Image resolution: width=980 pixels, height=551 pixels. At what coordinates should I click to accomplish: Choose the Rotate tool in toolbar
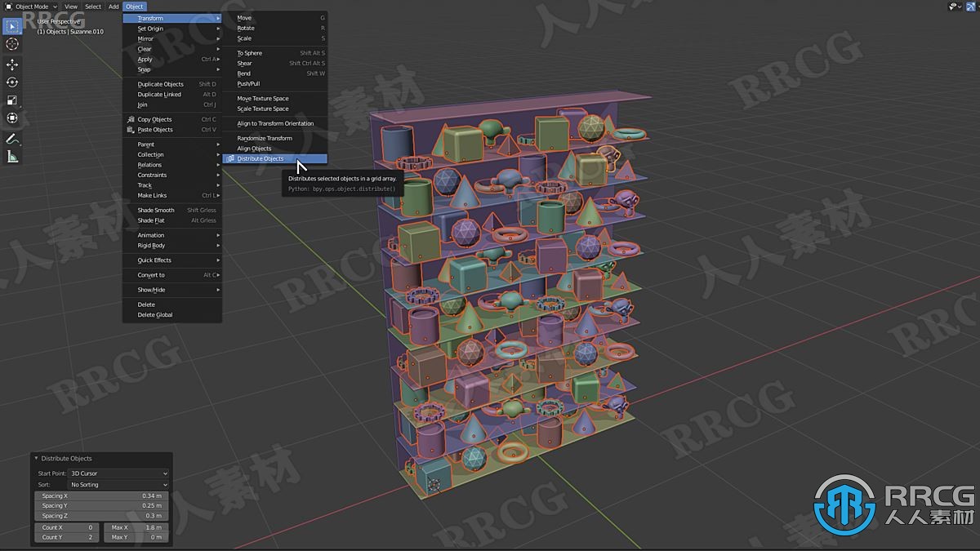12,82
